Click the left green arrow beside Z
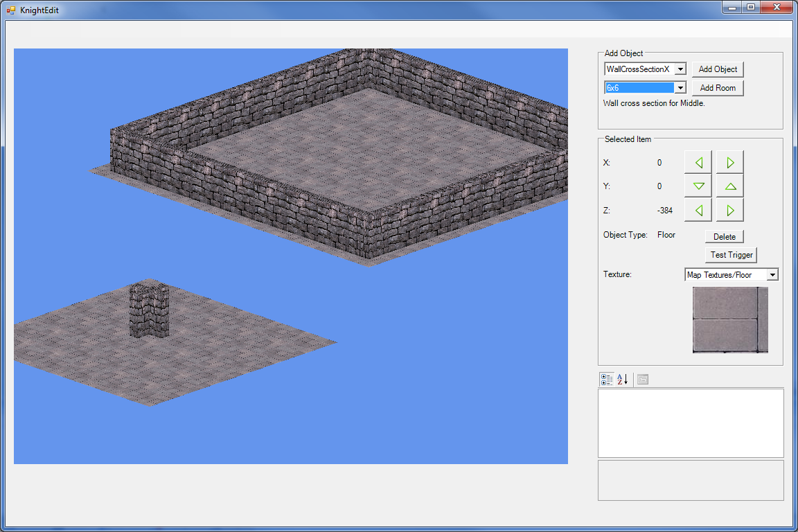This screenshot has width=798, height=532. point(698,209)
